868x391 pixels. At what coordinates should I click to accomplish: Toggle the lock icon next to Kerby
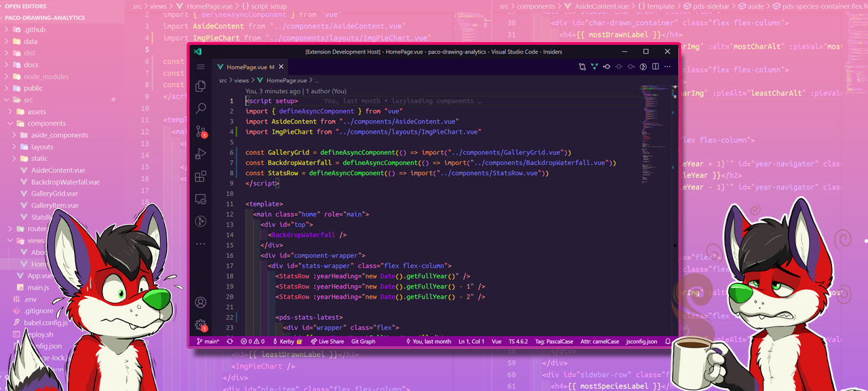coord(299,341)
